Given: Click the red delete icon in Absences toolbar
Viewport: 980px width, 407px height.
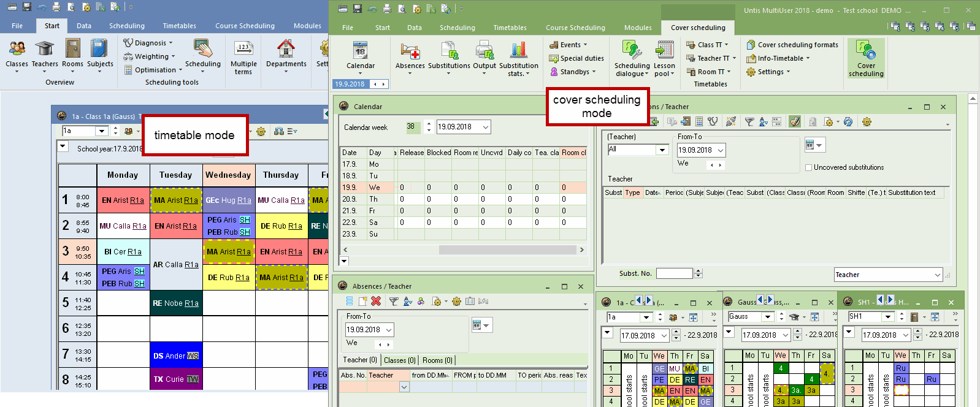Looking at the screenshot, I should click(x=376, y=301).
